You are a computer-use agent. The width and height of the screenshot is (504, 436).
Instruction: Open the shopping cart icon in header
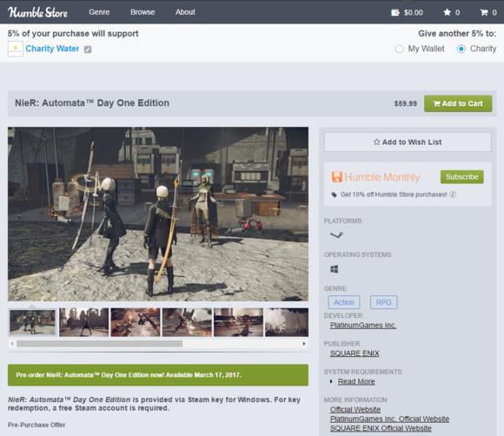point(484,12)
